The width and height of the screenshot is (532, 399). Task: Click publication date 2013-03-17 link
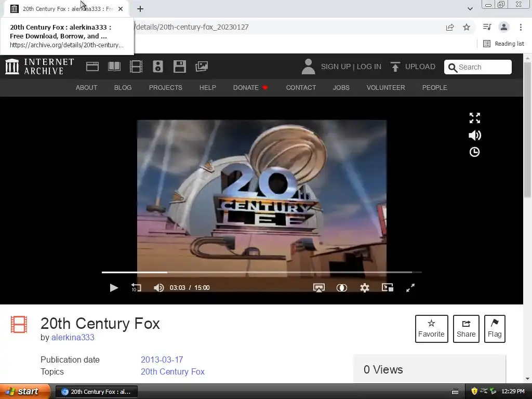pyautogui.click(x=162, y=360)
